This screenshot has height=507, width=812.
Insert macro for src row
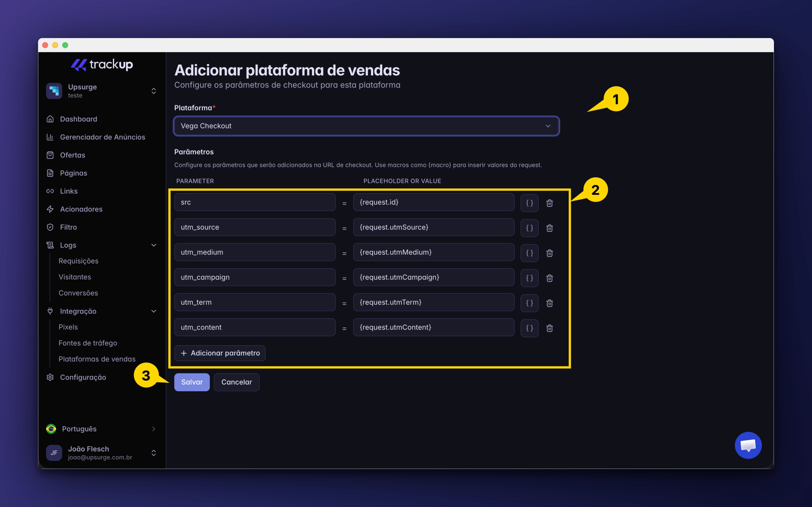pos(529,203)
